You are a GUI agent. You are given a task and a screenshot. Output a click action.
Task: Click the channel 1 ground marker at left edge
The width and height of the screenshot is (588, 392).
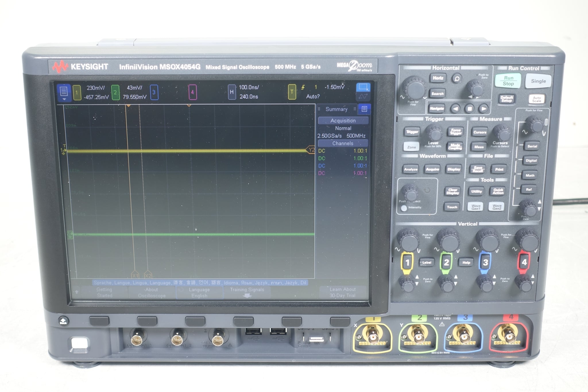(63, 150)
